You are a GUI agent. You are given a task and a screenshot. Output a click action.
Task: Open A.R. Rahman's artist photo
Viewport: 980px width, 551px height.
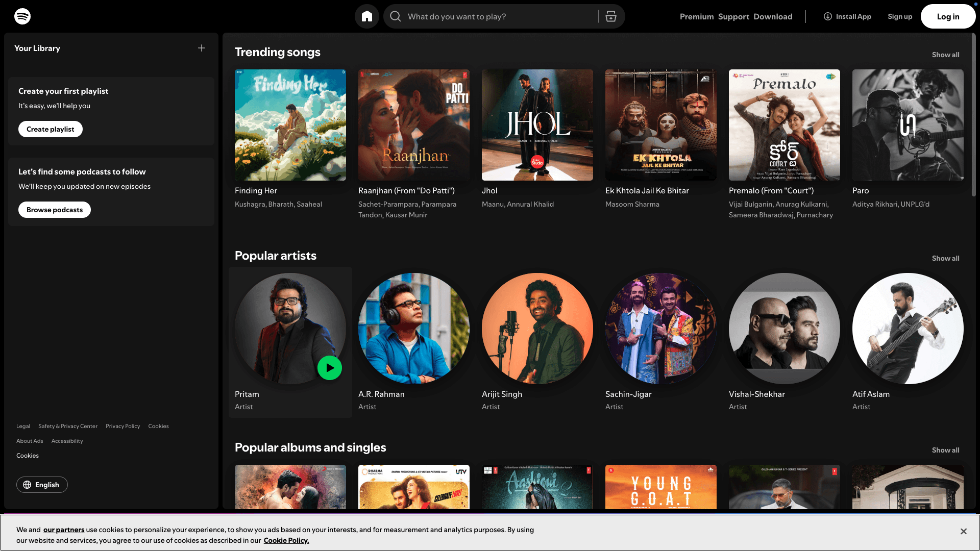[x=414, y=329]
